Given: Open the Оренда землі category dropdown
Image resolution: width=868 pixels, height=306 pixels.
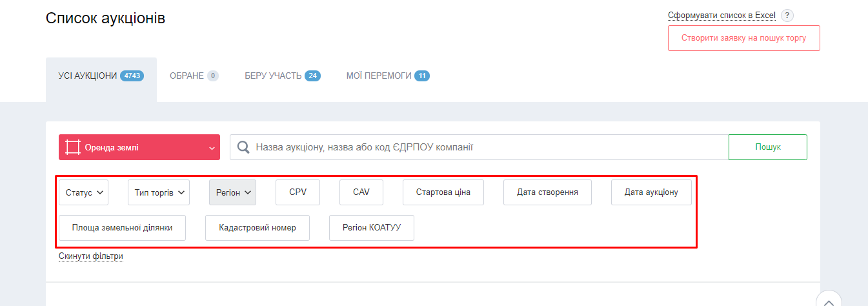Looking at the screenshot, I should [139, 147].
